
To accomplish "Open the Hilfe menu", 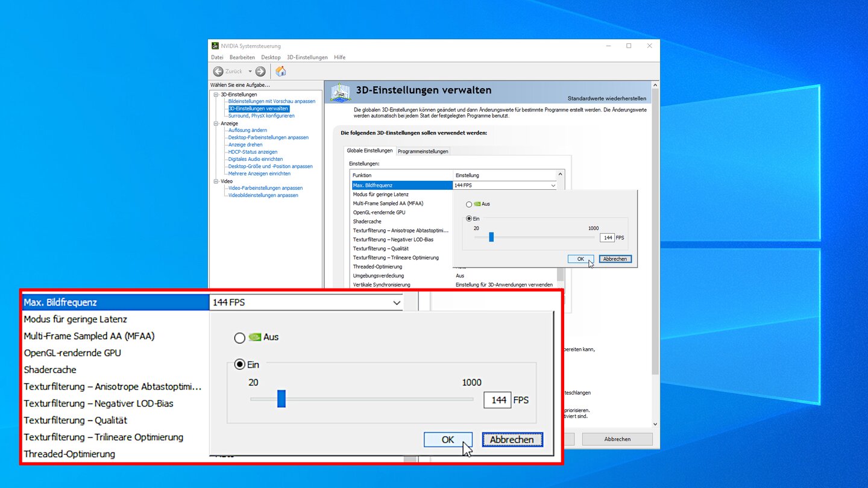I will coord(340,57).
